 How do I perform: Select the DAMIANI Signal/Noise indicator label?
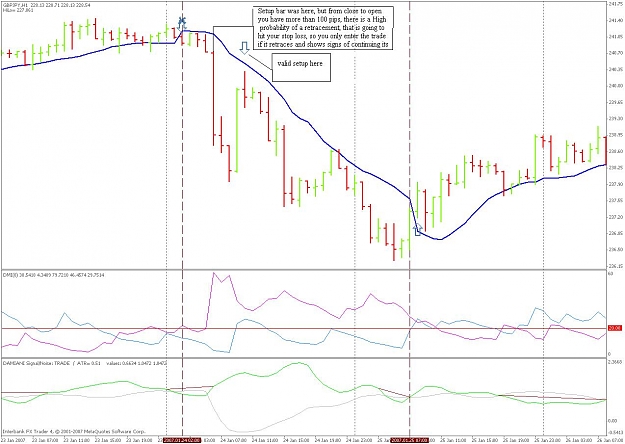(84, 363)
